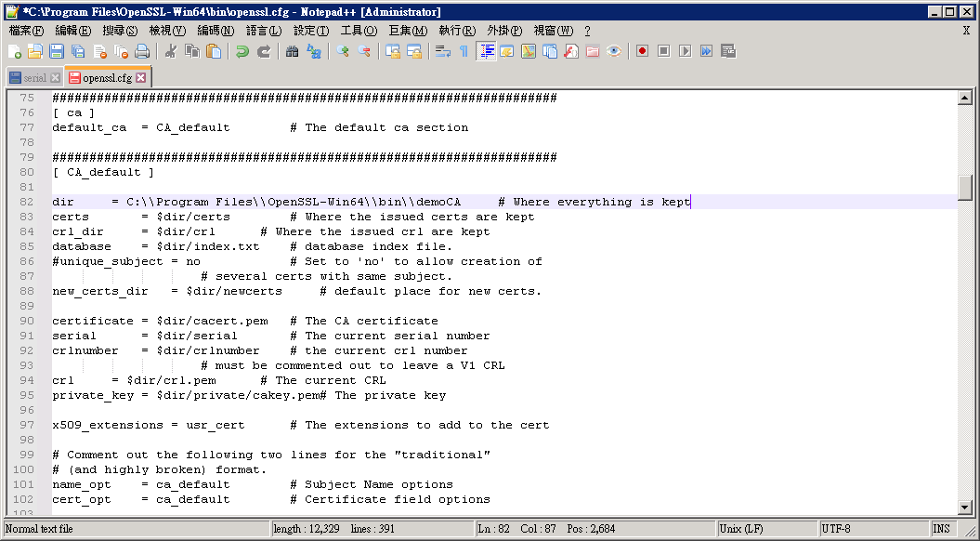Open the 語言(L) menu
The width and height of the screenshot is (980, 541).
pyautogui.click(x=264, y=31)
